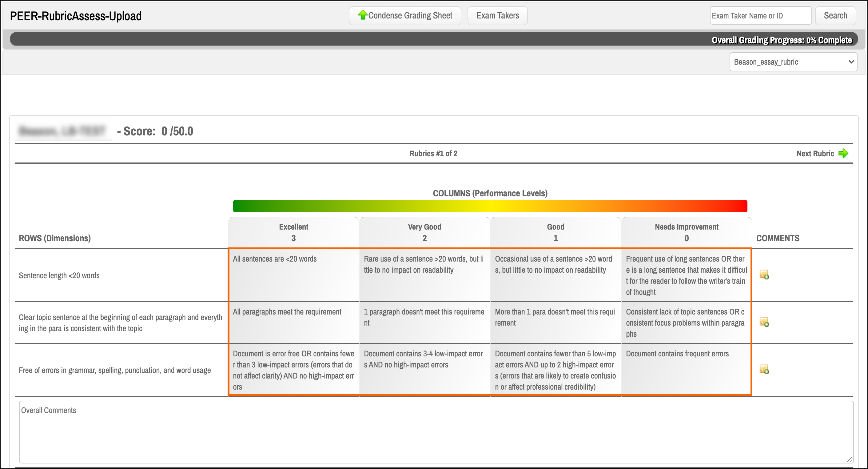Select 'All sentences are <20 words' cell
Viewport: 868px width, 469px height.
[x=293, y=275]
